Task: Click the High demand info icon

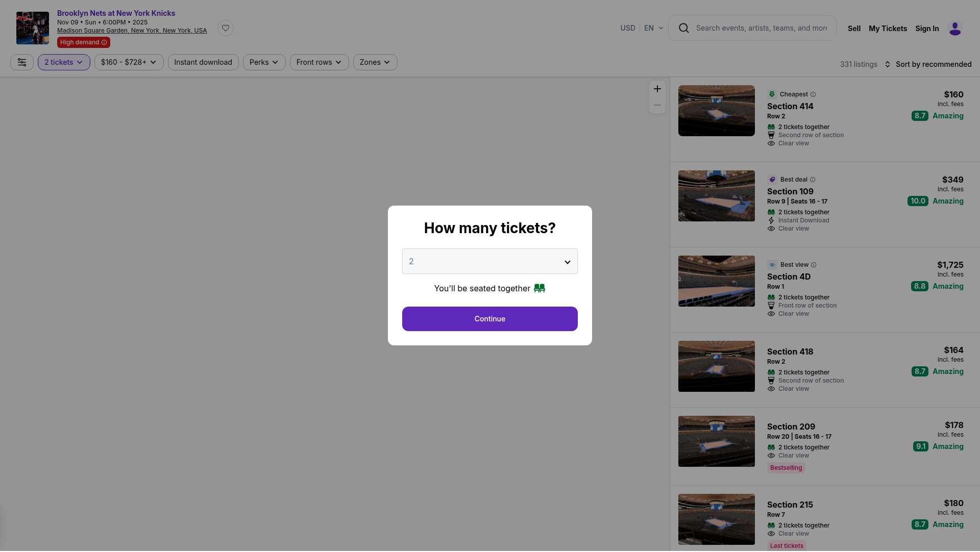Action: (104, 42)
